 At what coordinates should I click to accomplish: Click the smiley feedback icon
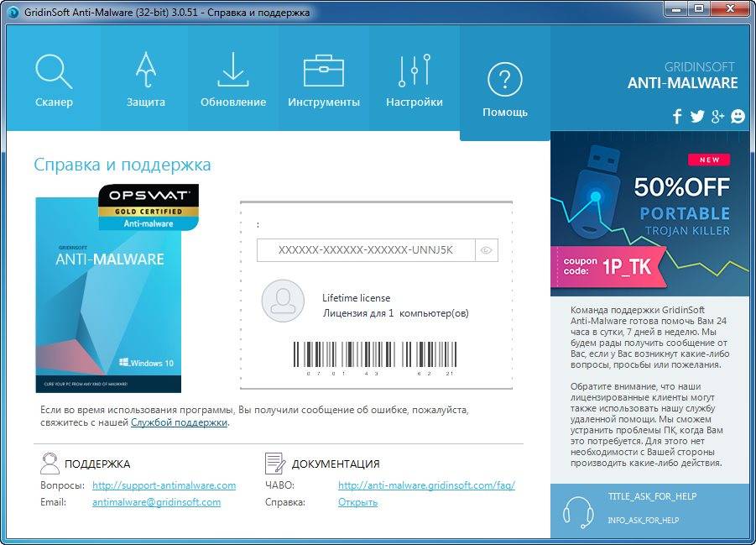point(738,117)
